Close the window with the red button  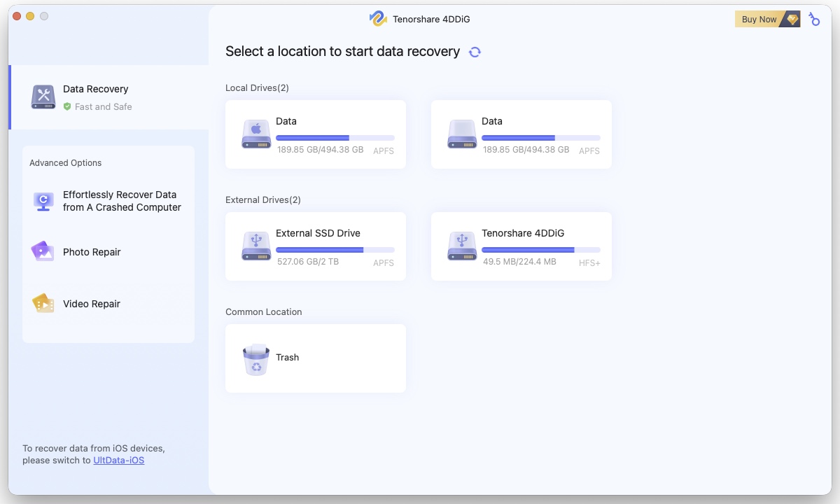17,16
